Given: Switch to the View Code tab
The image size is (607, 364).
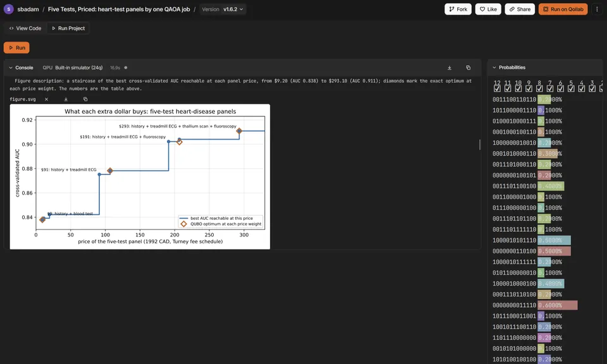Looking at the screenshot, I should (x=25, y=28).
